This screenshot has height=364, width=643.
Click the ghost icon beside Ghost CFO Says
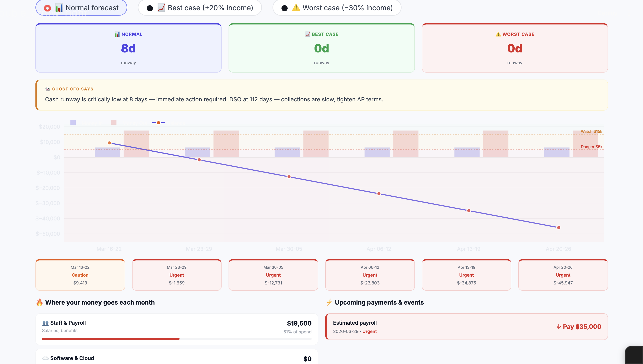(x=47, y=89)
